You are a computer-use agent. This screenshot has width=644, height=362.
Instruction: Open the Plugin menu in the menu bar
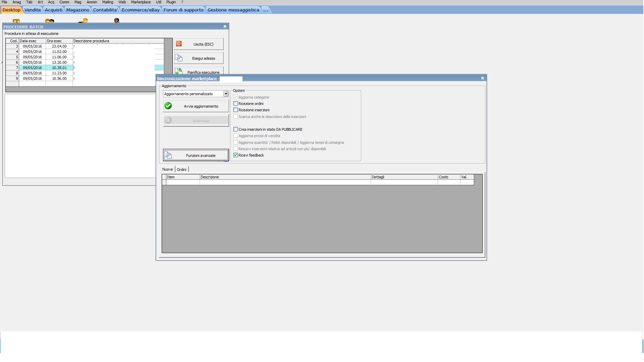(x=171, y=2)
